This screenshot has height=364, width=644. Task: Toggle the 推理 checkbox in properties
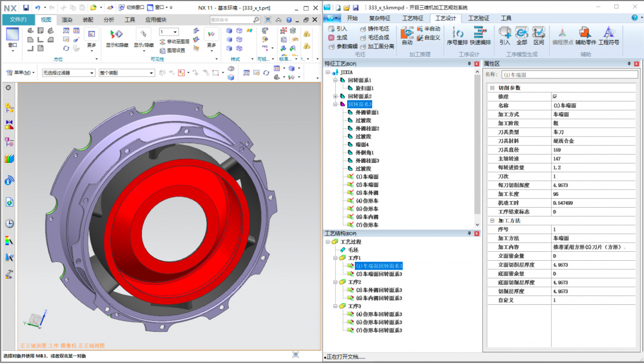click(x=555, y=97)
